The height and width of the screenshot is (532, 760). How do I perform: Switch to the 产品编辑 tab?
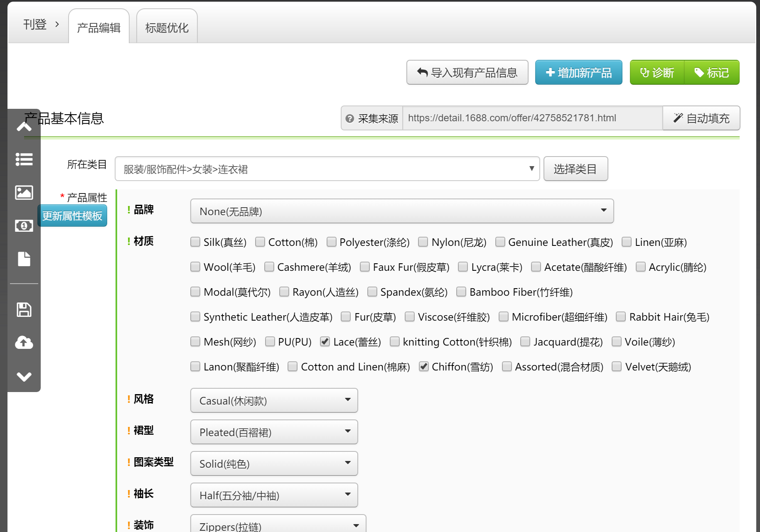[x=99, y=27]
